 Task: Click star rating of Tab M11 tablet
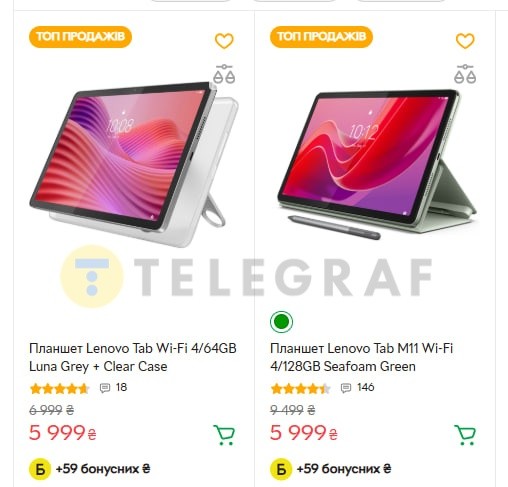pyautogui.click(x=300, y=388)
